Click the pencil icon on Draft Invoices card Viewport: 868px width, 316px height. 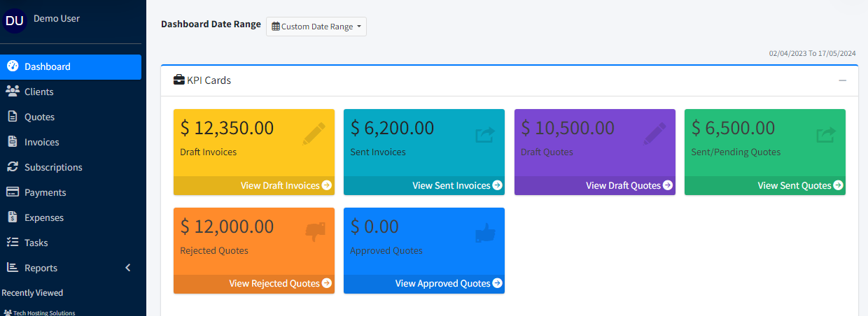click(x=314, y=133)
